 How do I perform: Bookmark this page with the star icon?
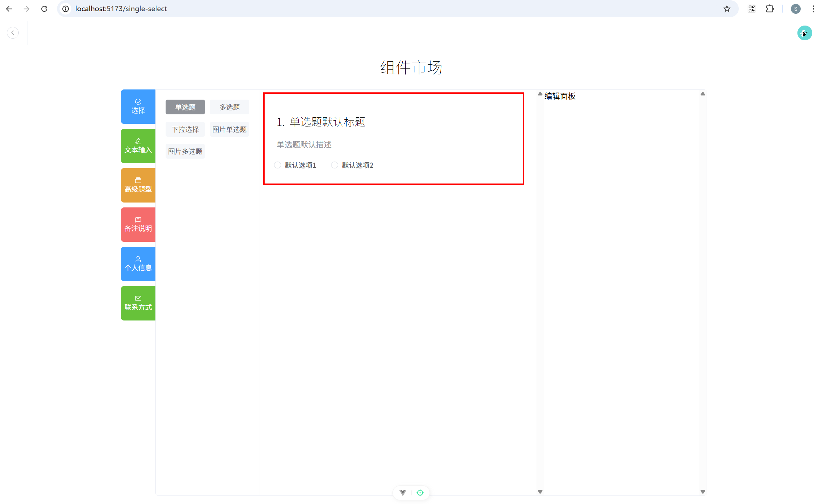point(727,9)
